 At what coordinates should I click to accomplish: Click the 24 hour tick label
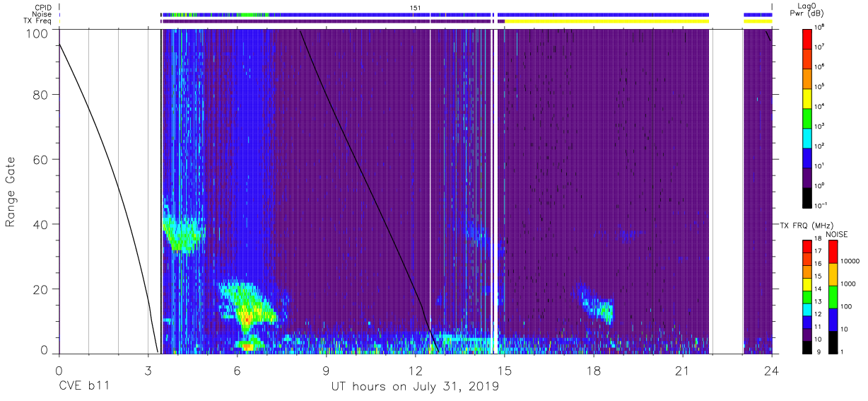pos(771,370)
